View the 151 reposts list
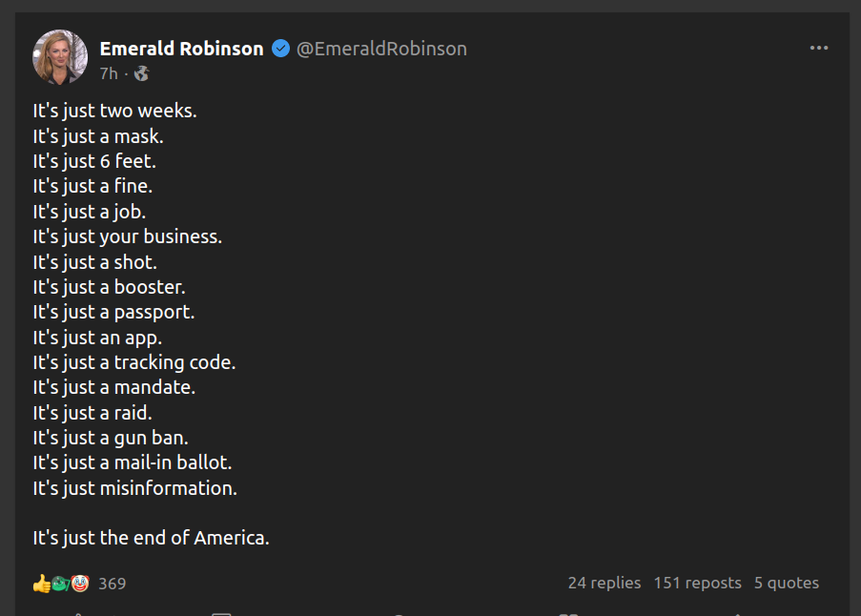 pos(697,583)
